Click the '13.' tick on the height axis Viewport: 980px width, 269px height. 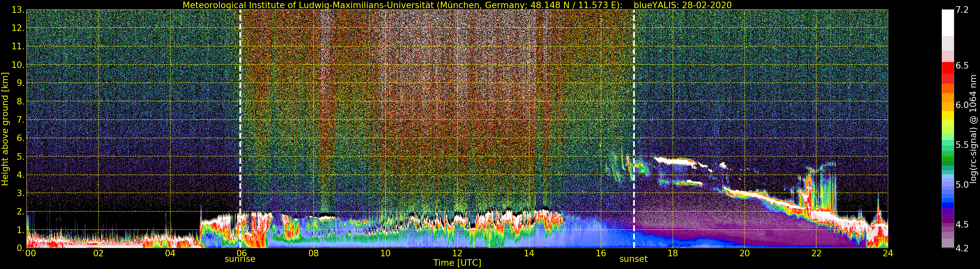point(18,10)
